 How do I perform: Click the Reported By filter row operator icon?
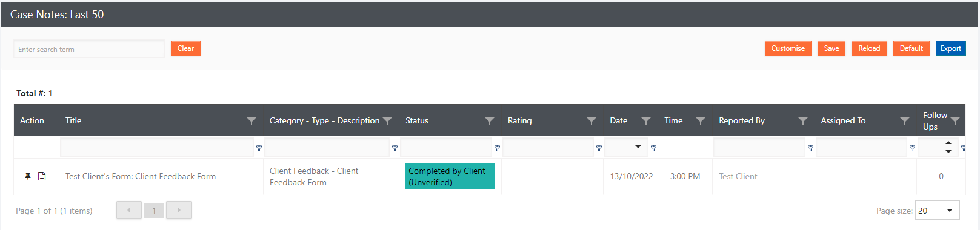tap(810, 148)
